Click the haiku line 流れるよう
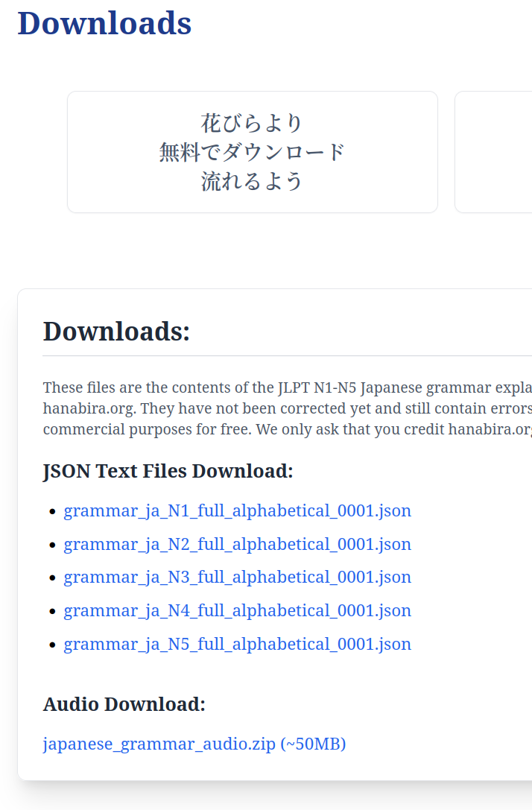Viewport: 532px width, 810px height. tap(252, 181)
